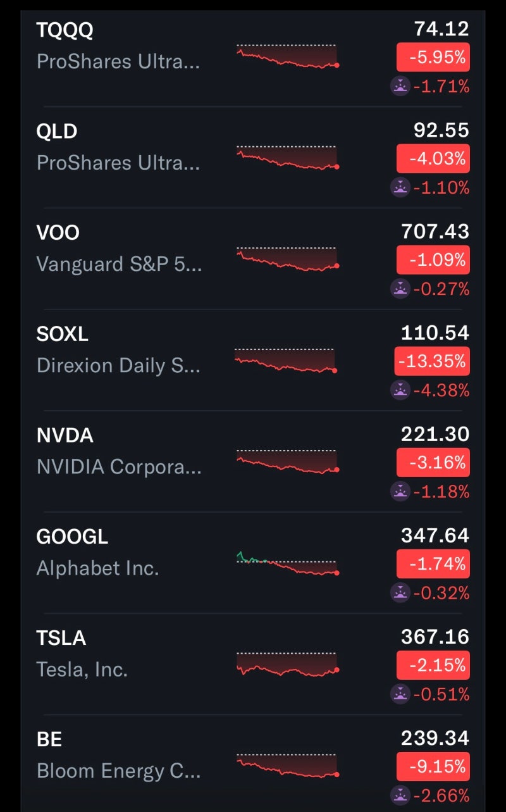Screen dimensions: 506x812
Task: Tap the after-hours icon beside BE -2.66%
Action: tap(400, 796)
